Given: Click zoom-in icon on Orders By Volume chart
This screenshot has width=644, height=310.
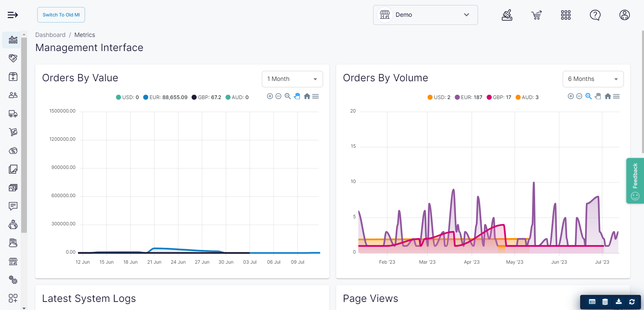Looking at the screenshot, I should click(x=571, y=96).
